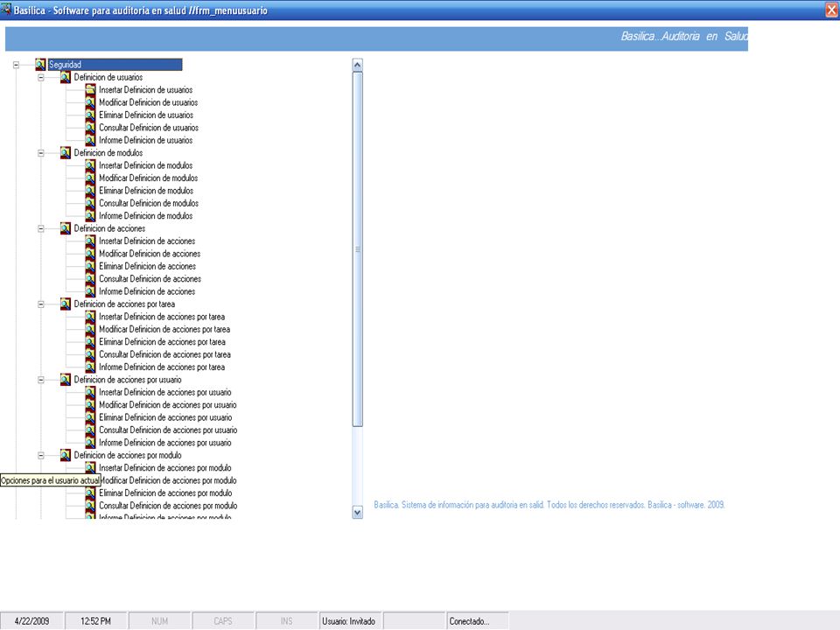The height and width of the screenshot is (630, 840).
Task: Open Consultar Definicion de acciones por usuario
Action: coord(168,430)
